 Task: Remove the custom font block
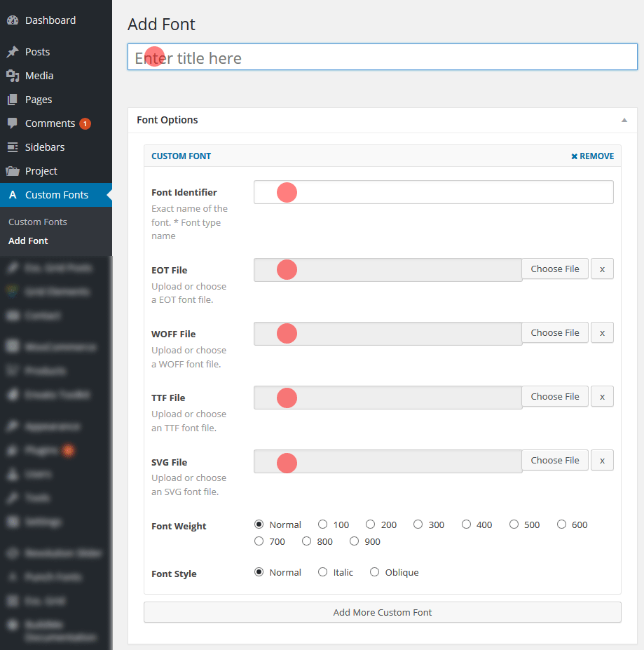pos(592,156)
